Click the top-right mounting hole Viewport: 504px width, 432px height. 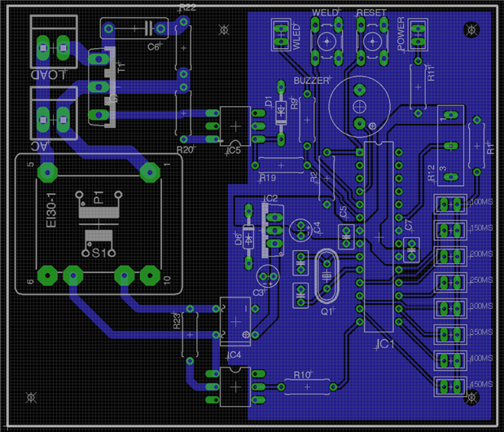click(x=471, y=29)
